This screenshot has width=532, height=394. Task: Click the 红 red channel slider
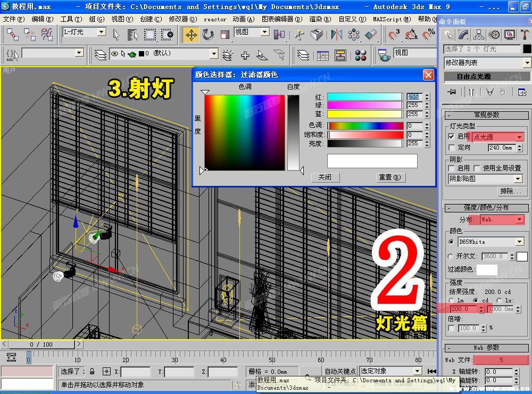(x=365, y=97)
